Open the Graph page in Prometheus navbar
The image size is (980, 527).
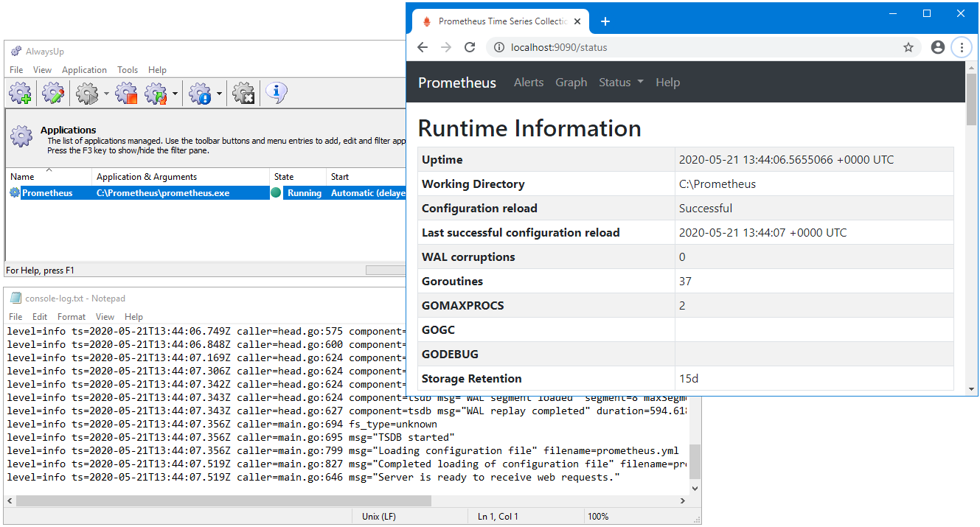(571, 83)
